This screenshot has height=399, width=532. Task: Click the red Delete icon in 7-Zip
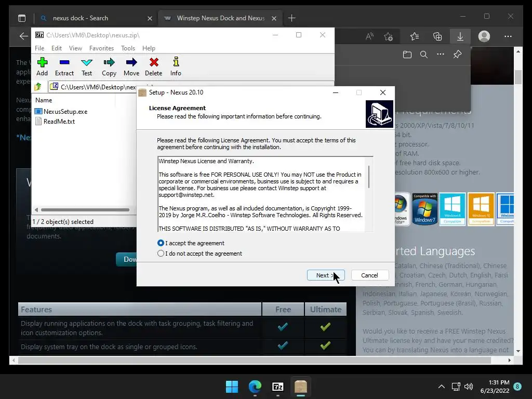(x=154, y=66)
